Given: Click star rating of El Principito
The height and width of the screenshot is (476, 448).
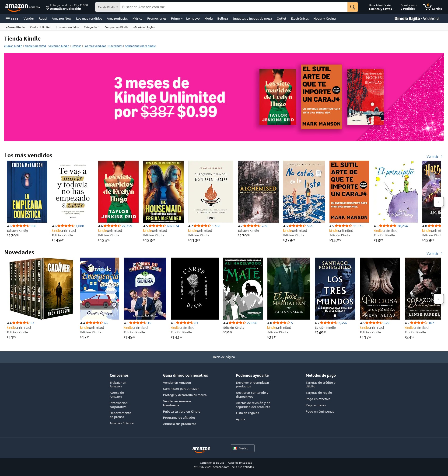Looking at the screenshot, I should (388, 226).
